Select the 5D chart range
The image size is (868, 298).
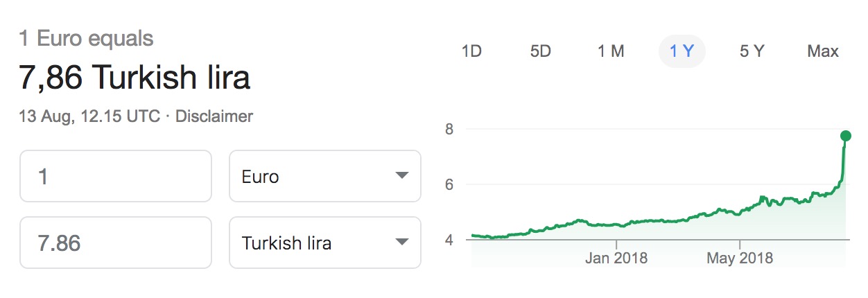coord(540,51)
